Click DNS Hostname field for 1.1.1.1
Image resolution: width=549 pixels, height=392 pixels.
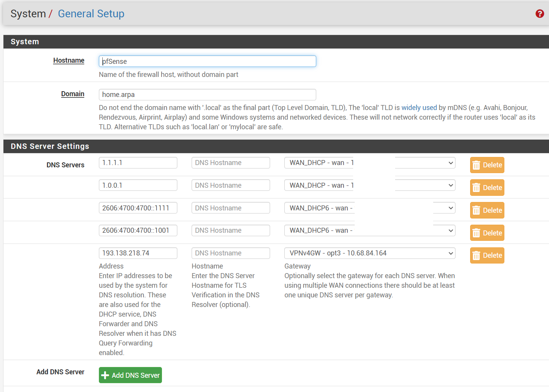click(x=231, y=163)
